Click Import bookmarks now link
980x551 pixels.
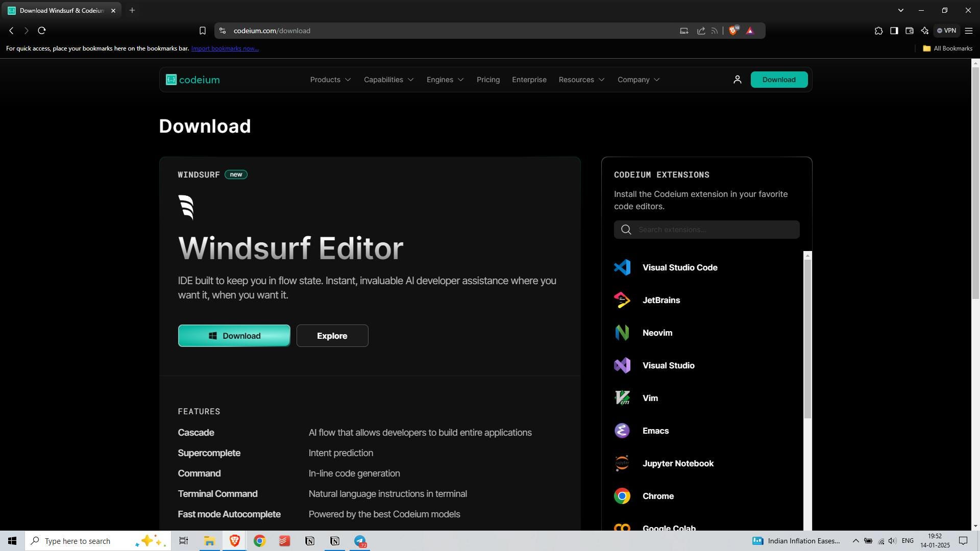[225, 48]
